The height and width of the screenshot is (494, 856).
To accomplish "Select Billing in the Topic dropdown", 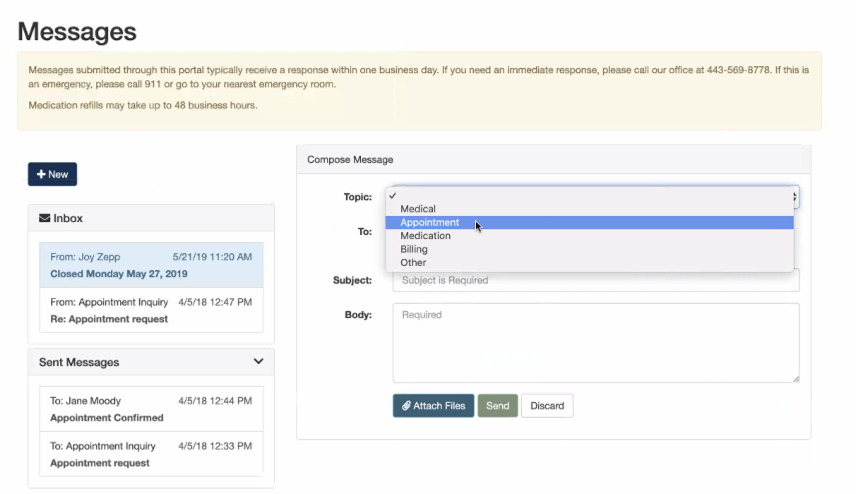I will tap(414, 249).
